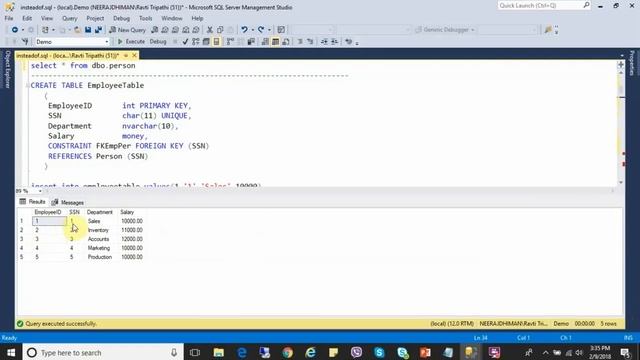Open the toolbar overflow options arrow

[357, 43]
